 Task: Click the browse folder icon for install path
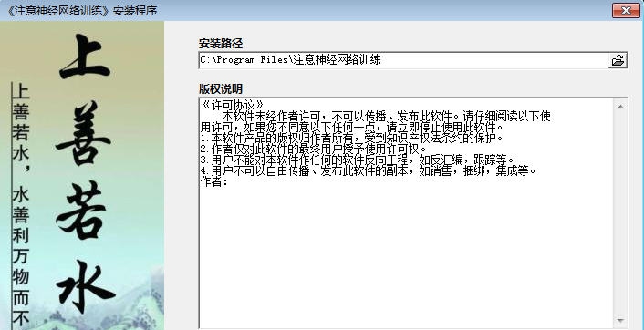[x=618, y=60]
